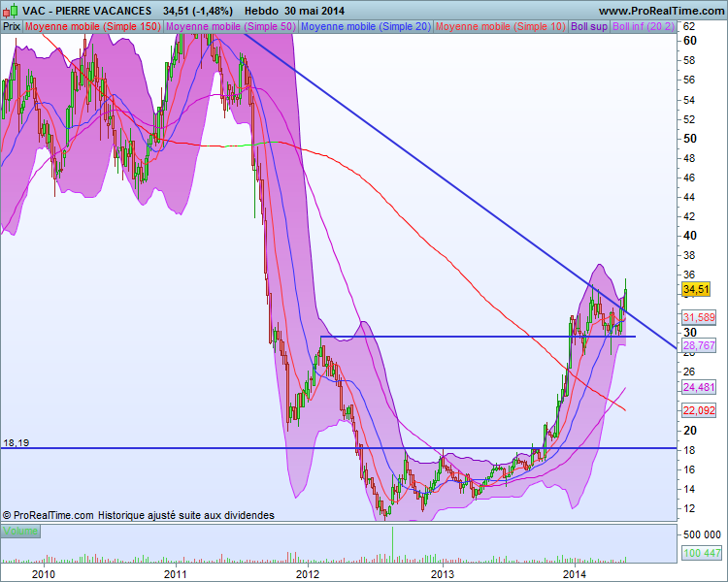The image size is (728, 582).
Task: Click the 50 price axis label
Action: [690, 139]
